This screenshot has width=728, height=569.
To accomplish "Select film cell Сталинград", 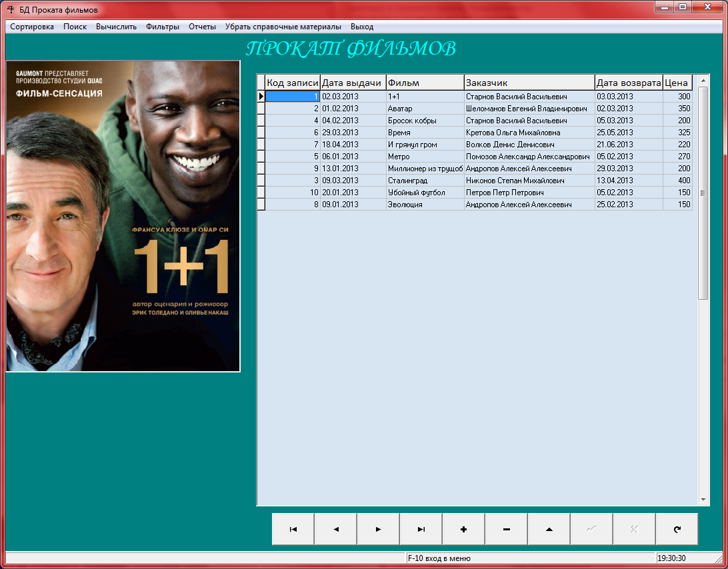I will 425,180.
